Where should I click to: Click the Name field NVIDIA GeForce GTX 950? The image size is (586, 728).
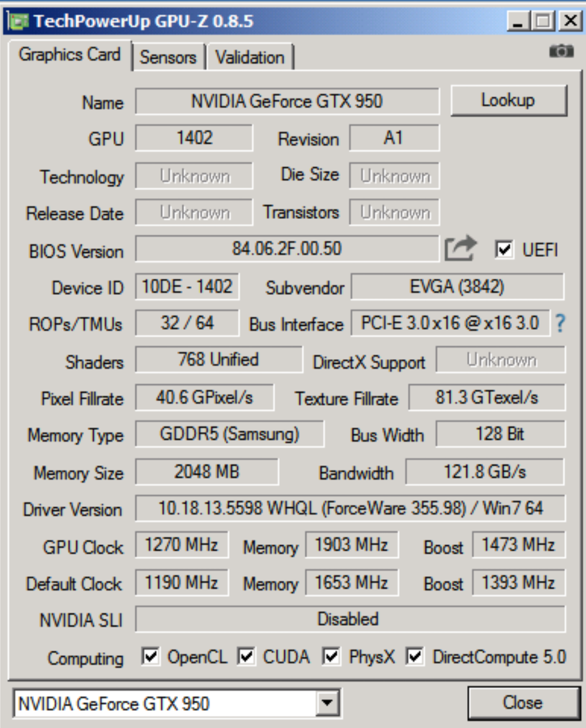click(x=287, y=101)
